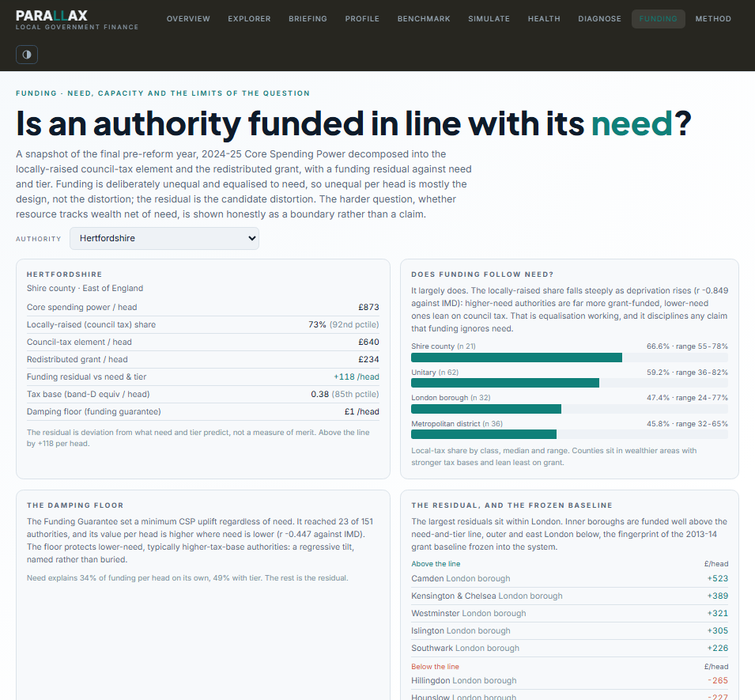The height and width of the screenshot is (700, 755).
Task: Click 'THE DAMPING FLOOR' card heading
Action: click(75, 505)
